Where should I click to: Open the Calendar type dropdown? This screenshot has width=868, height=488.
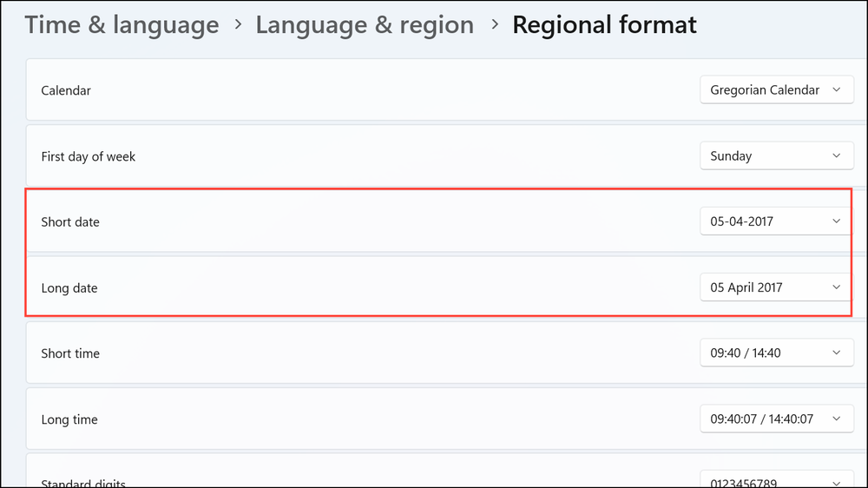(x=776, y=90)
